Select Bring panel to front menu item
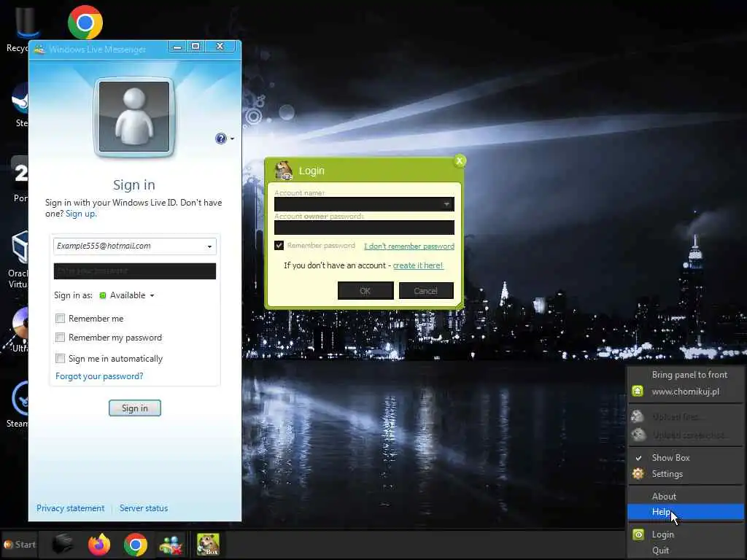The height and width of the screenshot is (560, 747). point(686,375)
